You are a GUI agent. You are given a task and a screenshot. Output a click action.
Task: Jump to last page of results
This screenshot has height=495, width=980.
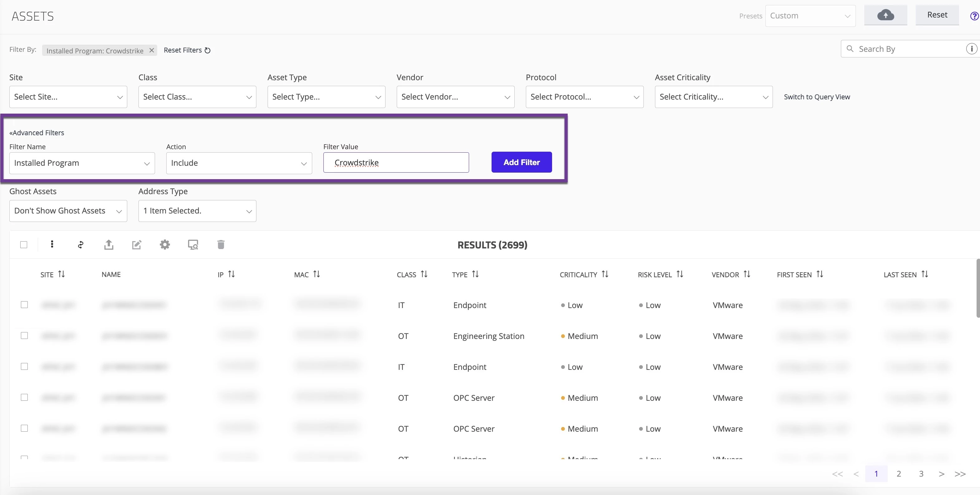tap(960, 474)
